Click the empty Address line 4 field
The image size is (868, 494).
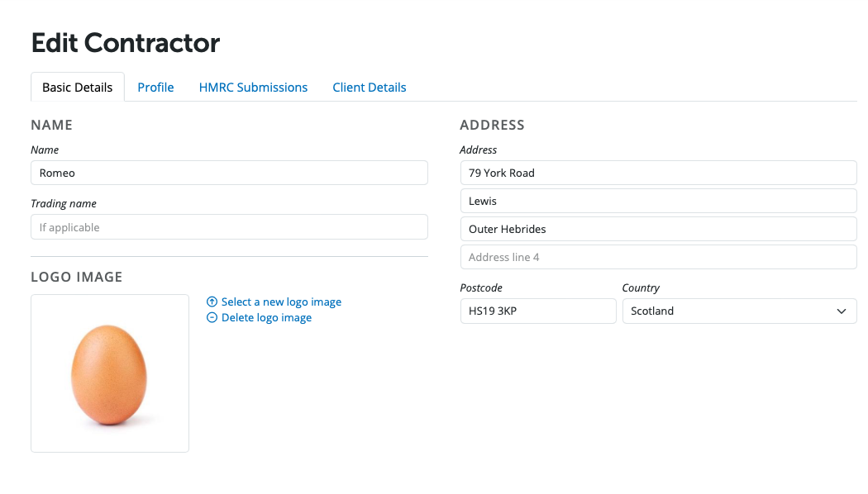point(658,257)
